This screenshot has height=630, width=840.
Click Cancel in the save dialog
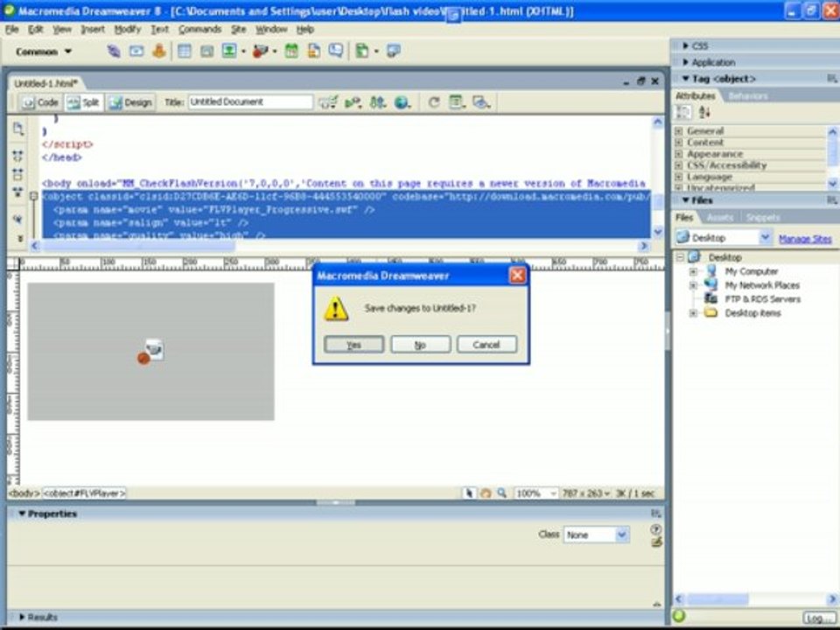pyautogui.click(x=486, y=345)
